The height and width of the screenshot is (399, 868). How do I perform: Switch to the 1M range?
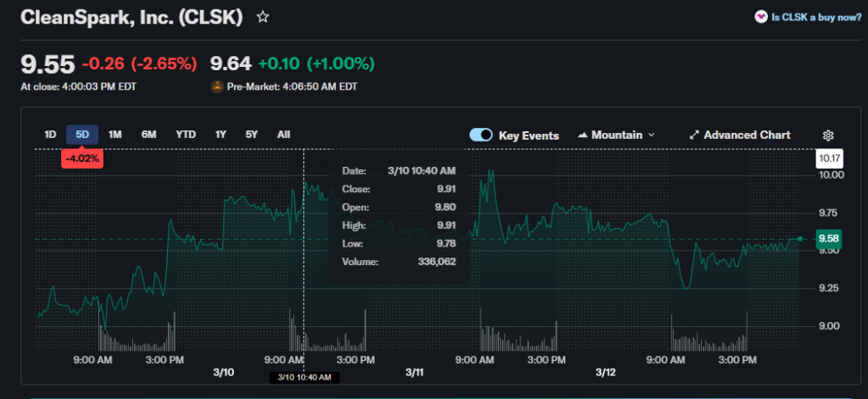115,134
